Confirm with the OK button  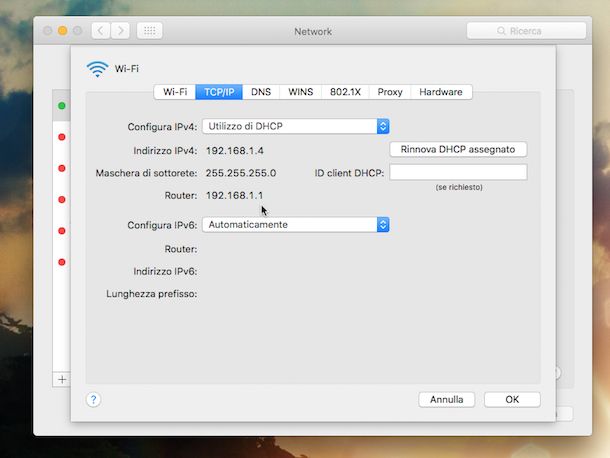512,399
